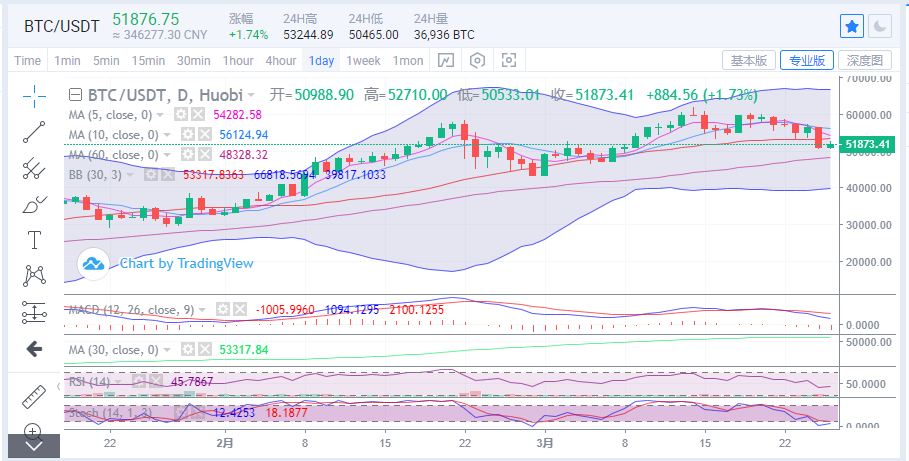The height and width of the screenshot is (461, 909).
Task: Click the 3月 date label on time axis
Action: click(x=545, y=442)
